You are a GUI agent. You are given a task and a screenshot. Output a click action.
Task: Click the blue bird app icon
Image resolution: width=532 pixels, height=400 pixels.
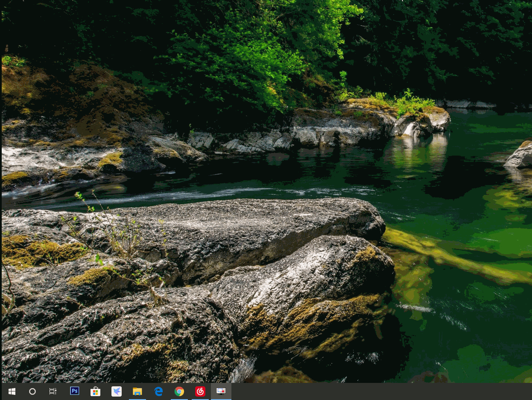[x=117, y=391]
